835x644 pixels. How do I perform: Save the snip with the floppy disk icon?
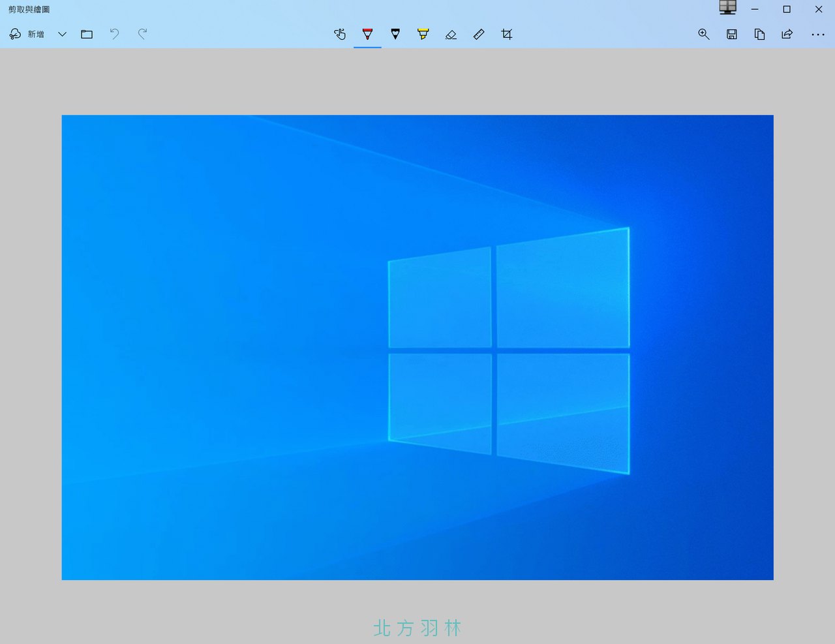[x=732, y=34]
